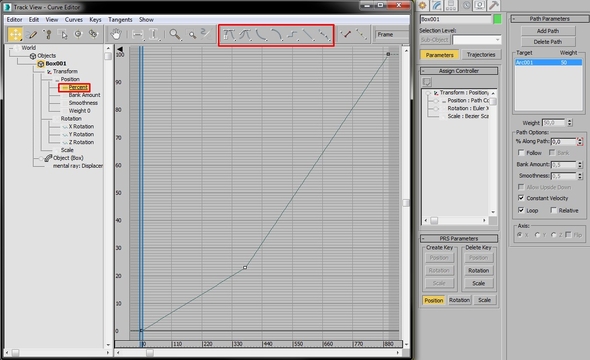Set tangents to Step

click(x=292, y=35)
